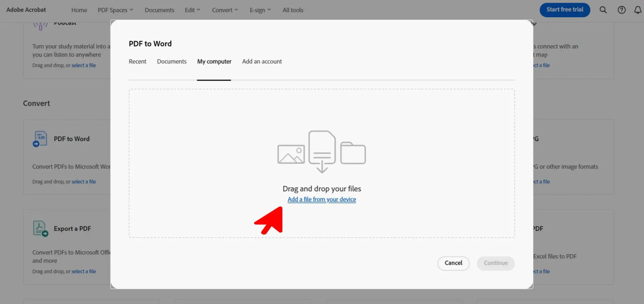Click Add a file from your device link
Viewport: 644px width, 304px height.
coord(322,199)
